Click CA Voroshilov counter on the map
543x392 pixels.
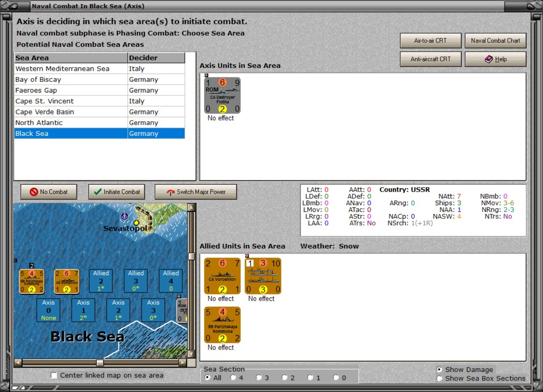(67, 281)
